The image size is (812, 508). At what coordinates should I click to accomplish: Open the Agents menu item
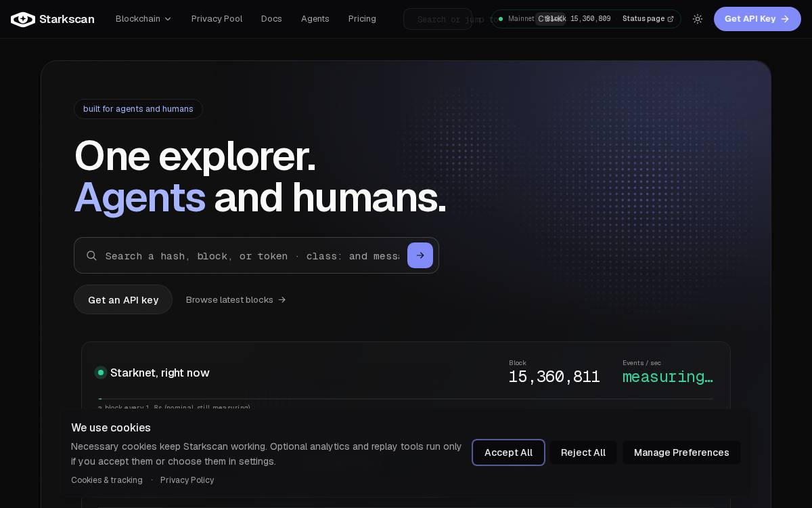[315, 19]
